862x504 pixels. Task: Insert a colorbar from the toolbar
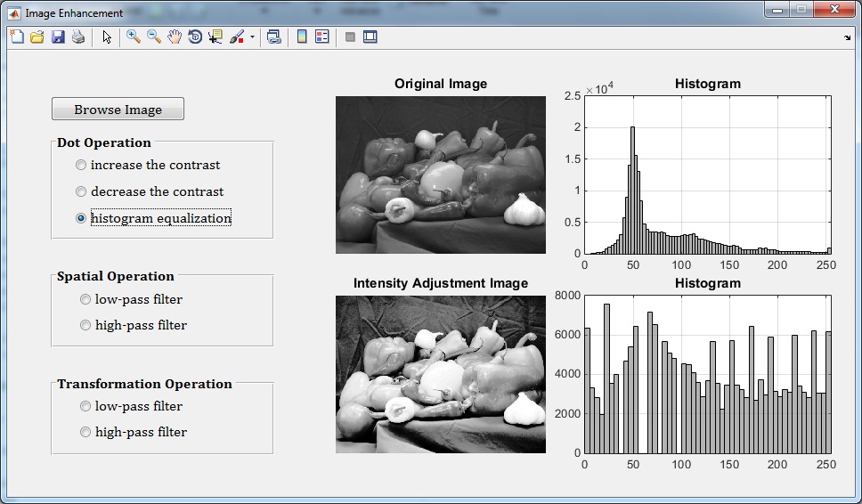point(302,37)
